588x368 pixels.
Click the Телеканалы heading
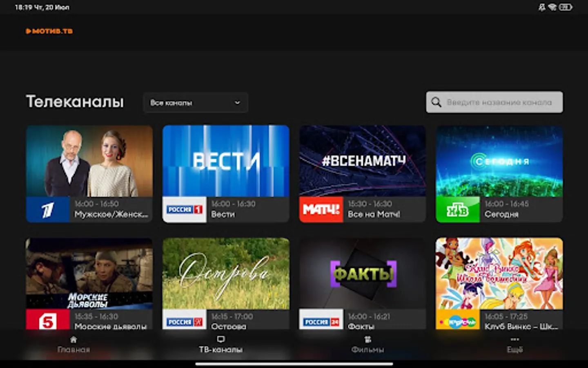pos(75,101)
